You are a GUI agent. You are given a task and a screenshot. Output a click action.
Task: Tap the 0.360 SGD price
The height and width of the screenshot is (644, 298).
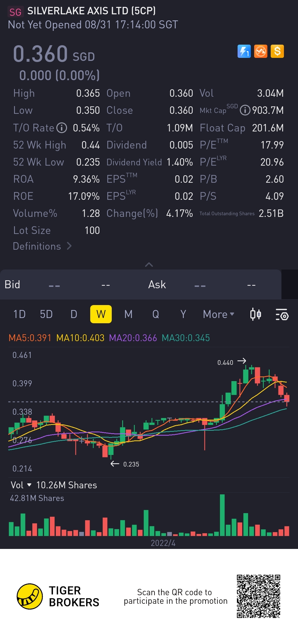(54, 54)
